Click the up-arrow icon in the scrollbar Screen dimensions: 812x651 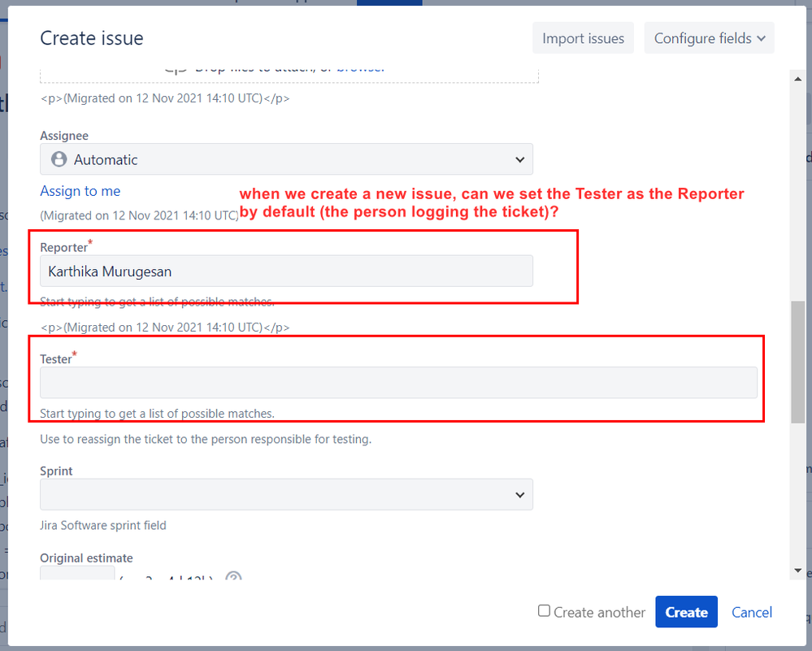coord(798,78)
